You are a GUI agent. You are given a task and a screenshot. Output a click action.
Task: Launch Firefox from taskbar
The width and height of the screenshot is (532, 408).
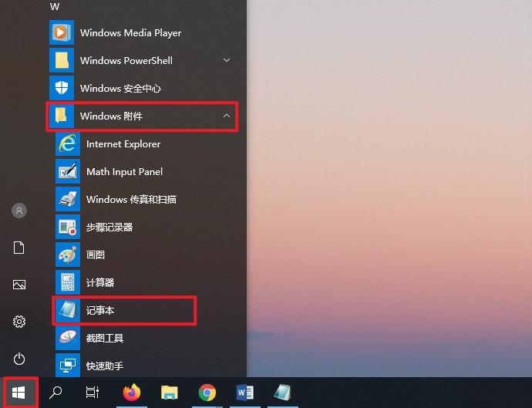tap(132, 393)
